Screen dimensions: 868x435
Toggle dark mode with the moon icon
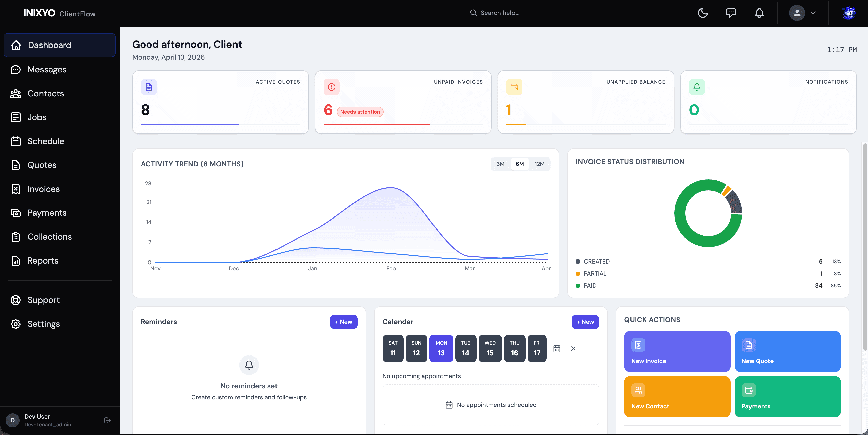tap(703, 13)
